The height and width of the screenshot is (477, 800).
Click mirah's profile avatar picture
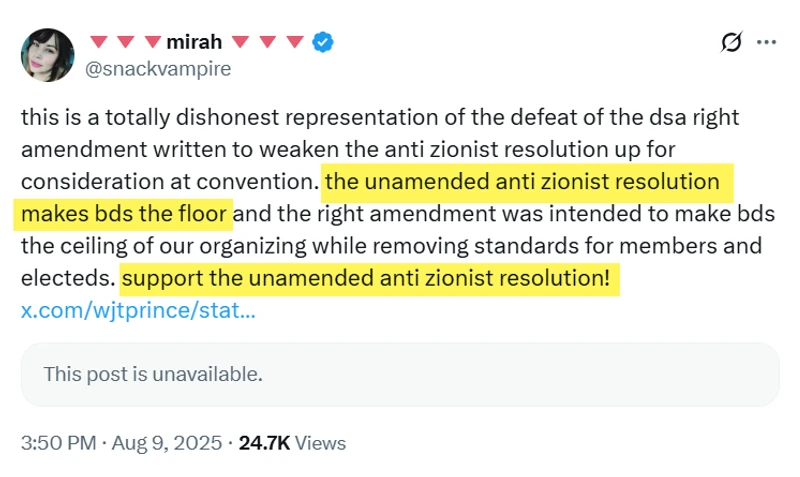pos(47,54)
